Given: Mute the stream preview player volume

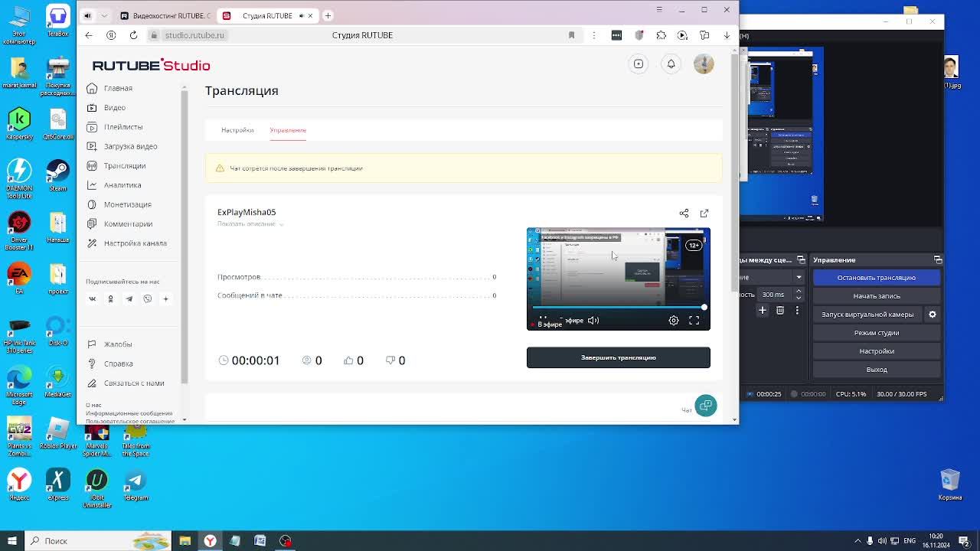Looking at the screenshot, I should 593,321.
